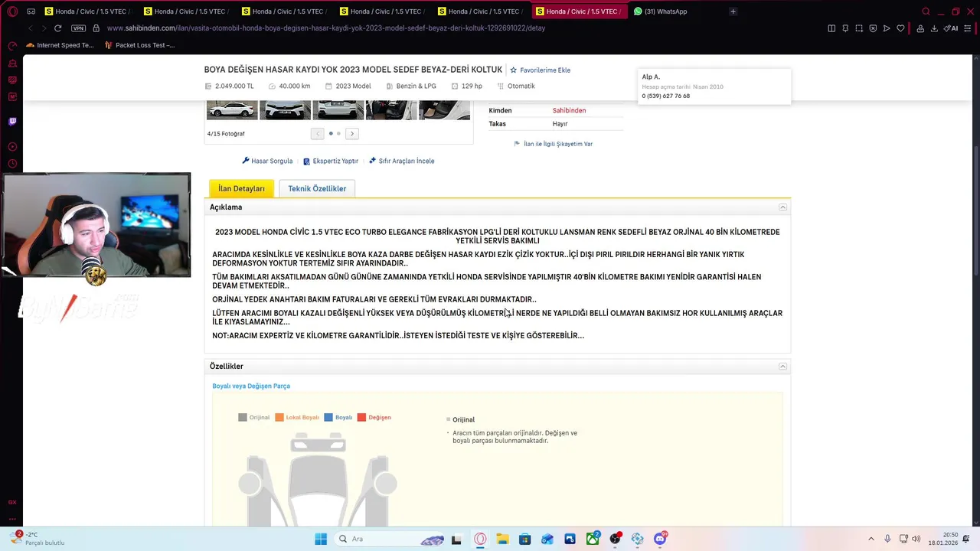Show hidden system tray icons chevron
Screen dimensions: 980x551
tap(871, 539)
